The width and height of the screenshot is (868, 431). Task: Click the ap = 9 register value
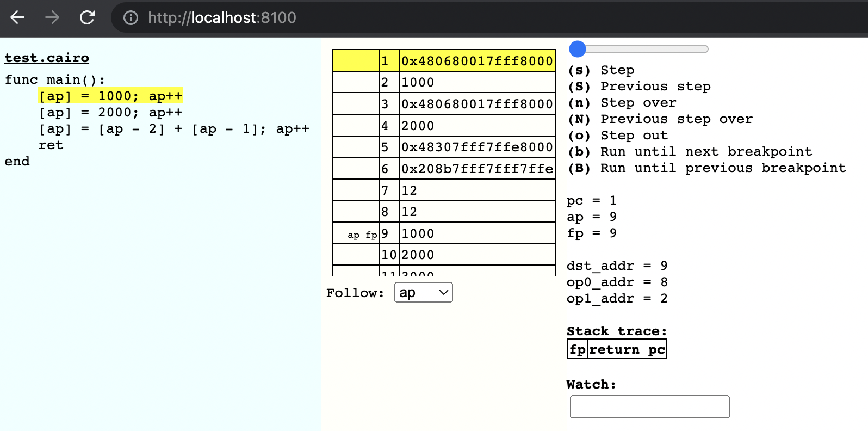(592, 217)
